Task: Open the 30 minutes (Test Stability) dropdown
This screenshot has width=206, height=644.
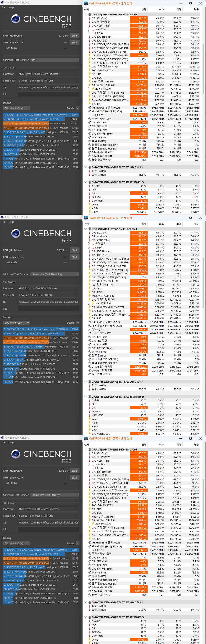Action: pyautogui.click(x=55, y=495)
